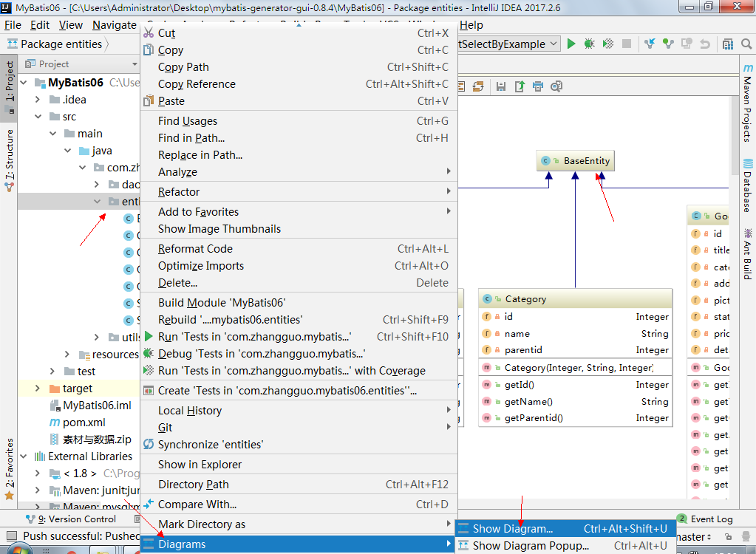Open the Refactor submenu entry

[299, 192]
